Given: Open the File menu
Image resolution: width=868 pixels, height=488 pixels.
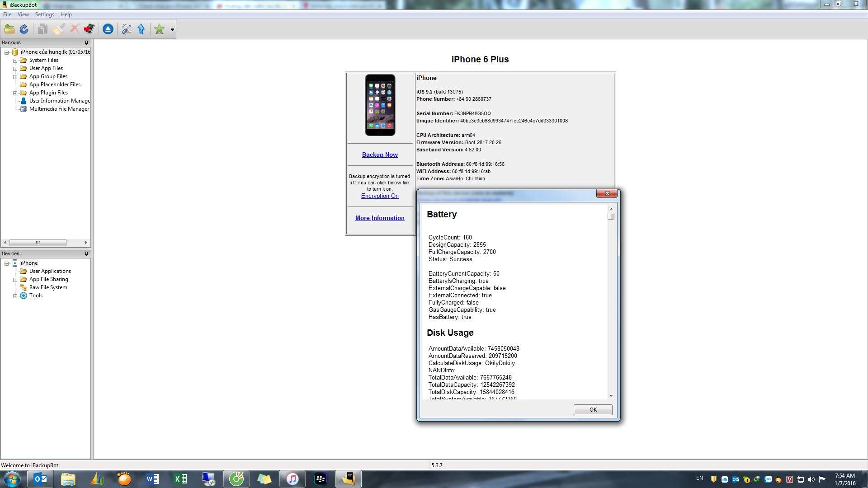Looking at the screenshot, I should tap(7, 14).
